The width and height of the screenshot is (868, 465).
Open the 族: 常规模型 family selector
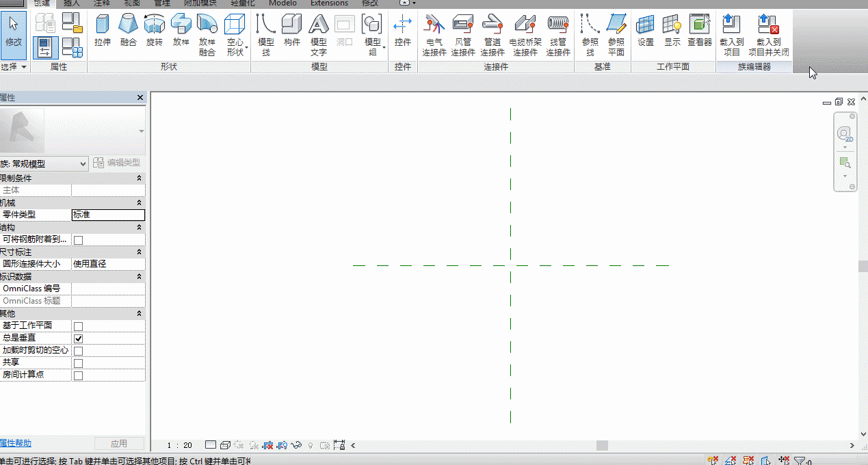(x=44, y=163)
